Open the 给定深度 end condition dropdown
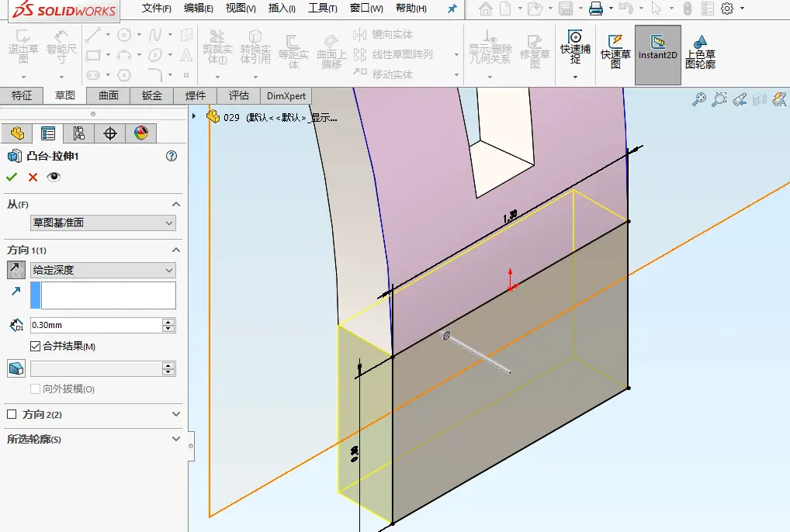Viewport: 790px width, 532px height. pos(103,271)
